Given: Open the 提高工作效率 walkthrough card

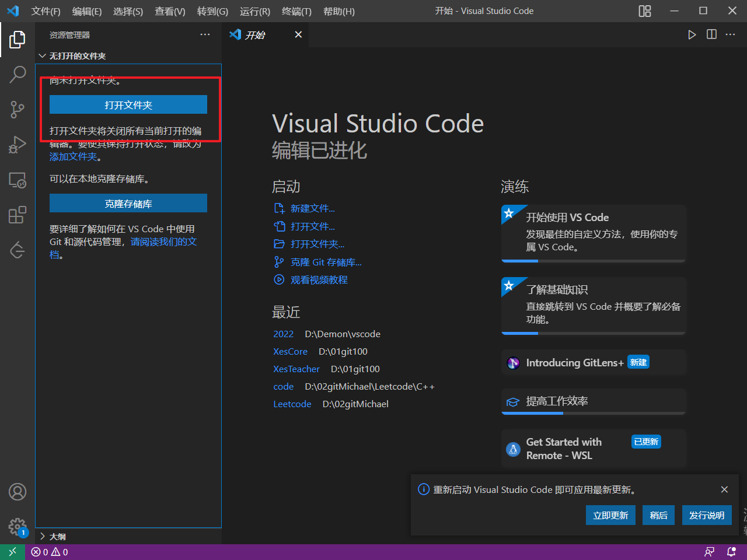Looking at the screenshot, I should [594, 401].
